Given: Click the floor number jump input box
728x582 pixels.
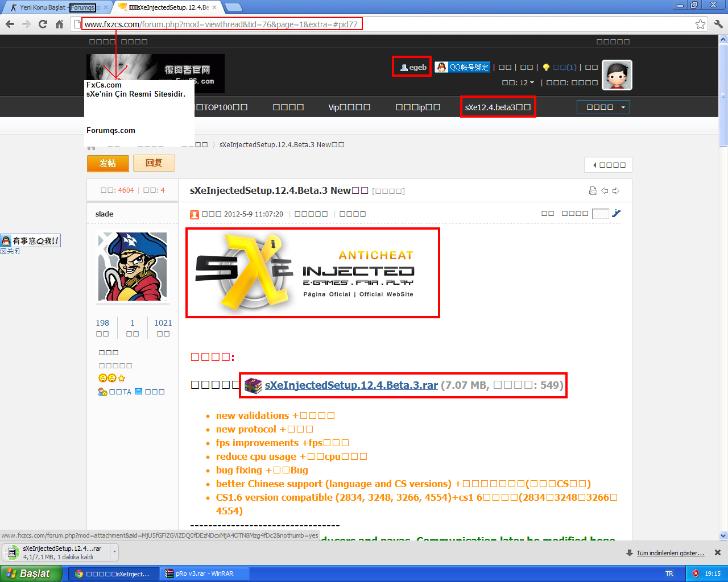Looking at the screenshot, I should 600,214.
